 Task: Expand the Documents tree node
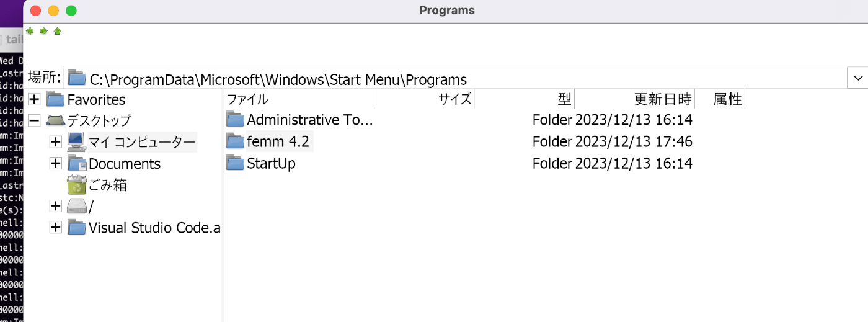[56, 164]
